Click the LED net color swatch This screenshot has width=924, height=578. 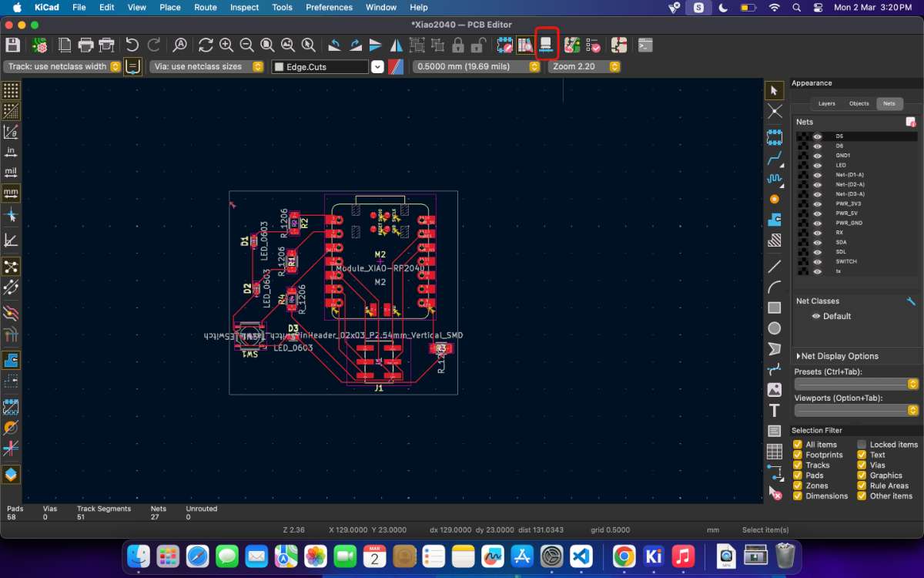[x=804, y=165]
